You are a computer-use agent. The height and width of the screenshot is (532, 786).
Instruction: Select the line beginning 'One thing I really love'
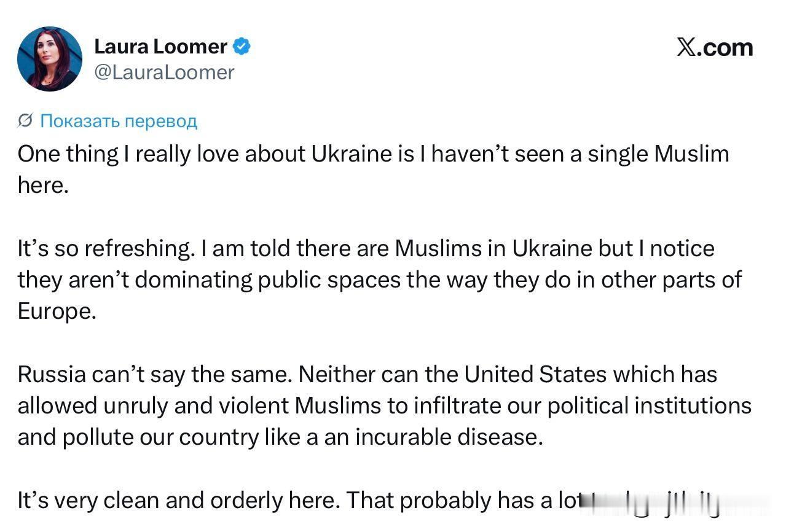coord(374,154)
